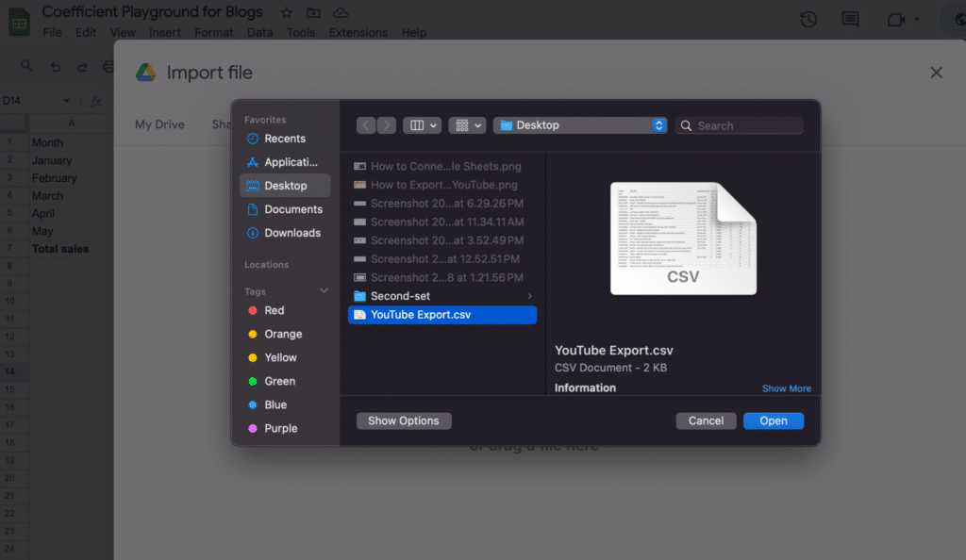Open the Extensions menu in Sheets
The height and width of the screenshot is (560, 966).
point(358,33)
